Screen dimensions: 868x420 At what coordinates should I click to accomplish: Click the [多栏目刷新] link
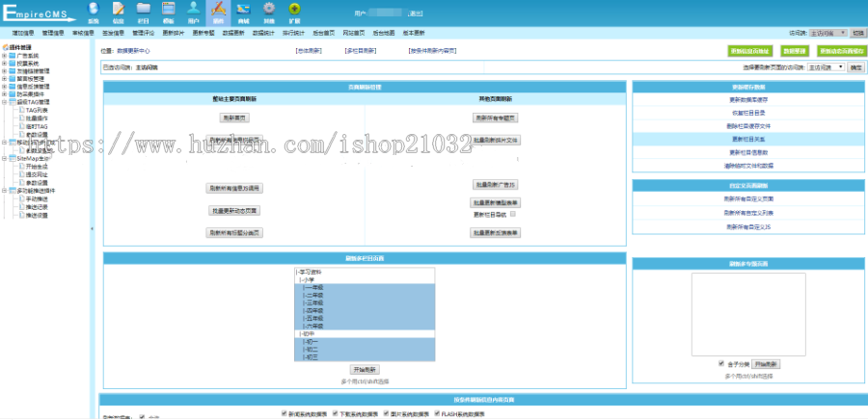tap(361, 51)
